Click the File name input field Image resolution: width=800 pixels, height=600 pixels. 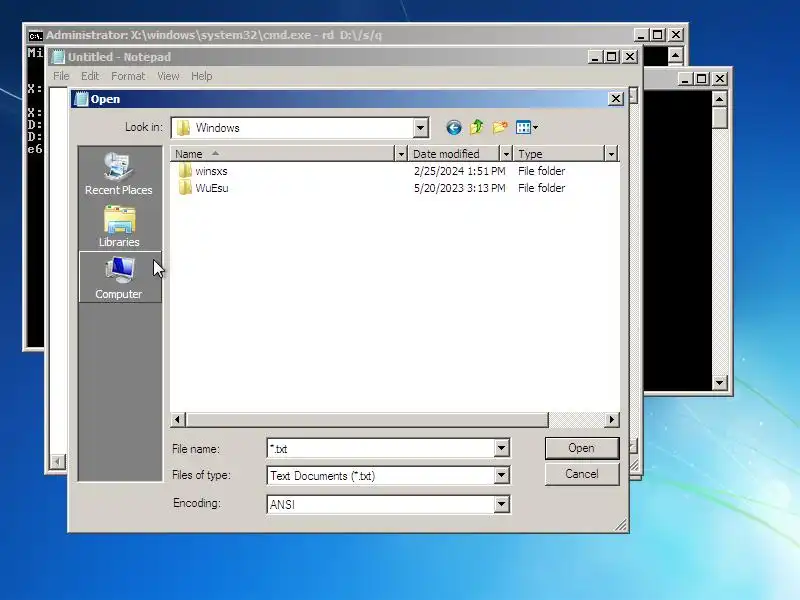pos(381,448)
